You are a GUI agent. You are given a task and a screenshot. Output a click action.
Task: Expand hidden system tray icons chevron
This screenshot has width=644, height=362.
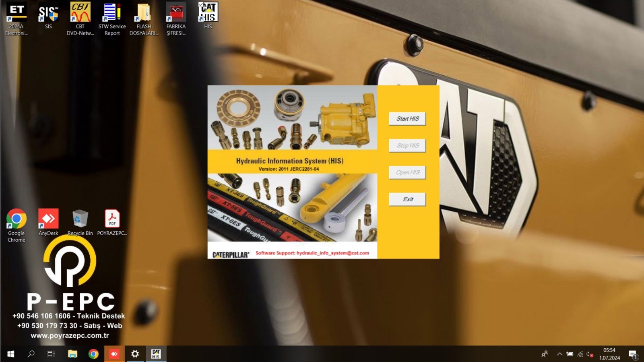(559, 354)
